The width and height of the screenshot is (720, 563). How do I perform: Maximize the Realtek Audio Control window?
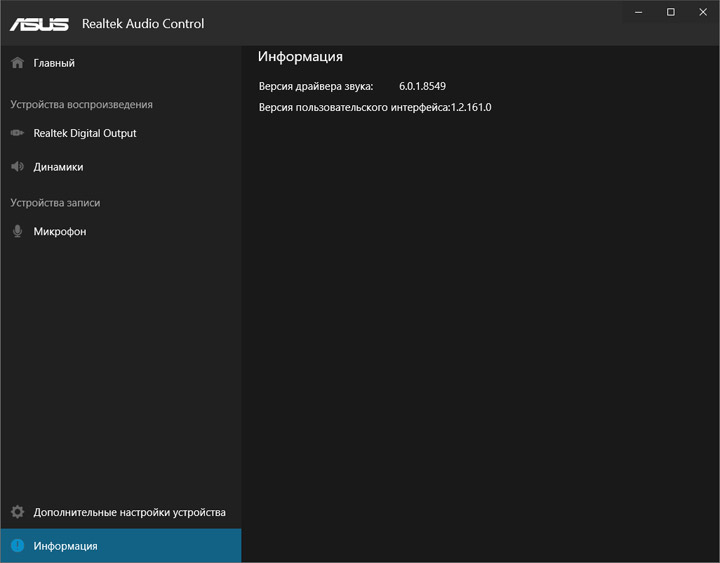[671, 12]
